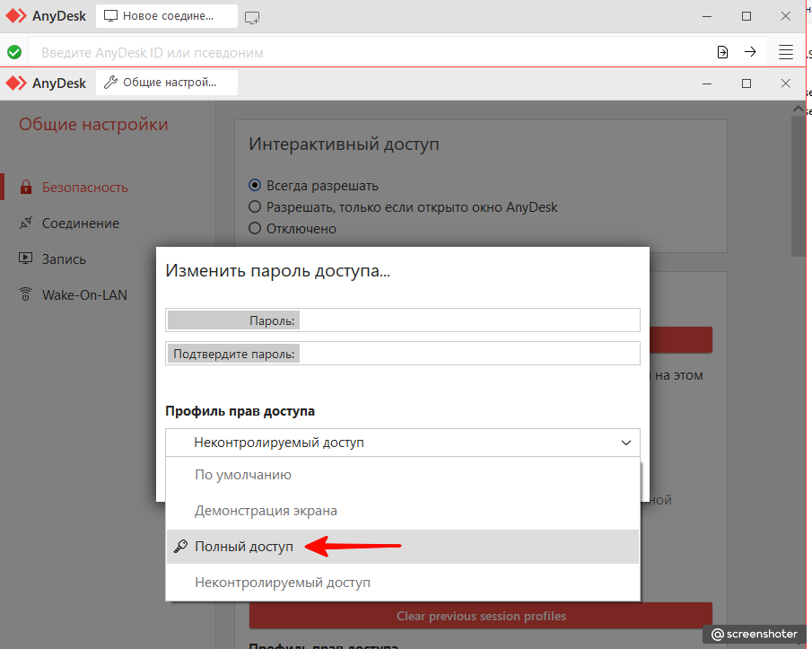This screenshot has width=812, height=649.
Task: Click the green connection status checkmark
Action: [14, 52]
